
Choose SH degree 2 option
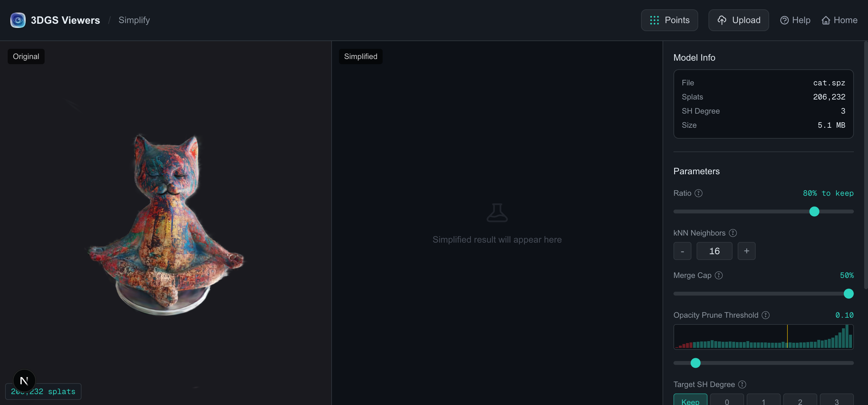pos(800,400)
